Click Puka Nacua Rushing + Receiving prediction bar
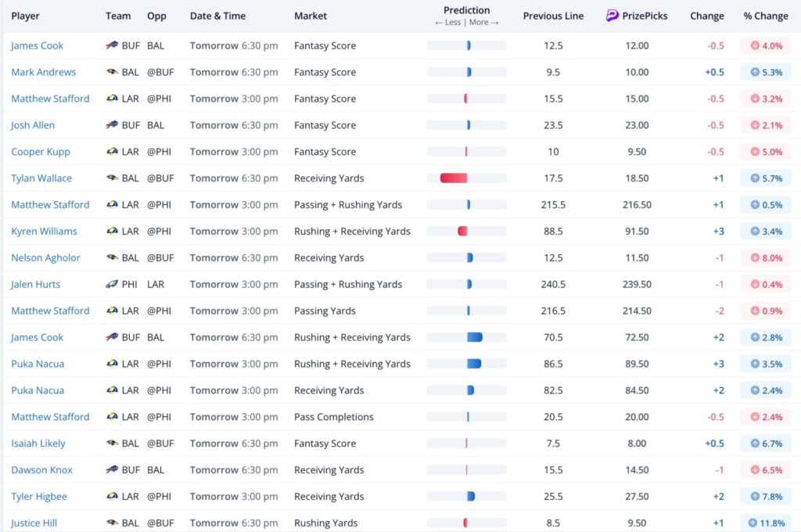Viewport: 801px width, 532px height. pos(473,364)
